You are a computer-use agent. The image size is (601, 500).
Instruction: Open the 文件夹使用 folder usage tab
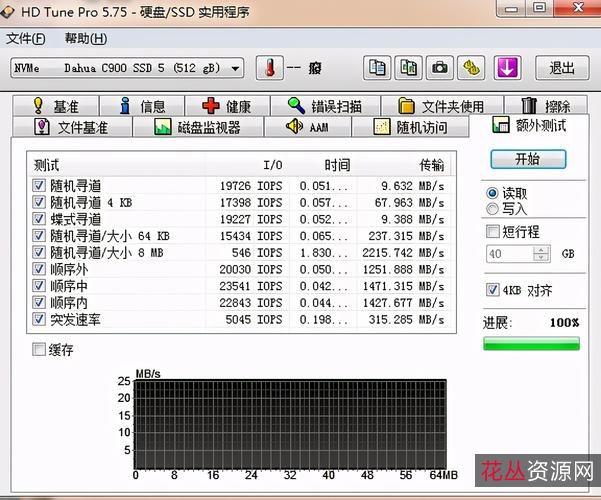(442, 106)
